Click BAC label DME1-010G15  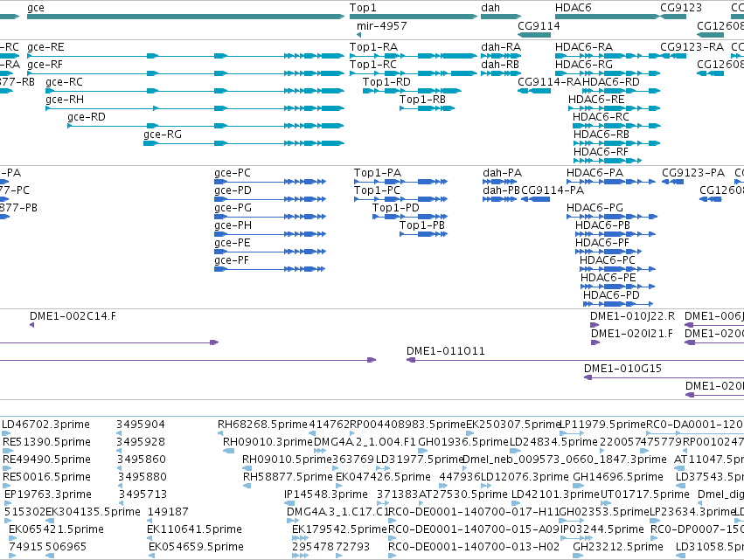pos(622,370)
